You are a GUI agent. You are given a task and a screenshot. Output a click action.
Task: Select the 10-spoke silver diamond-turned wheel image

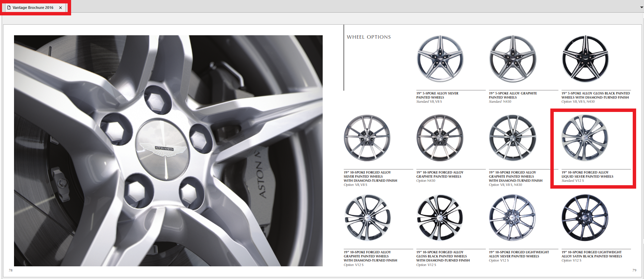pos(367,138)
